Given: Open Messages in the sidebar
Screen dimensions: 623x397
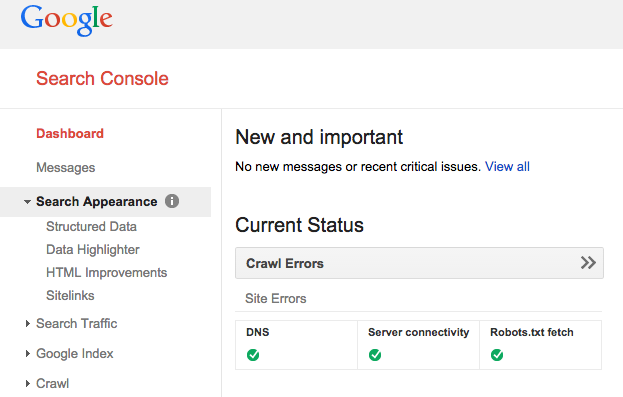Looking at the screenshot, I should click(66, 168).
